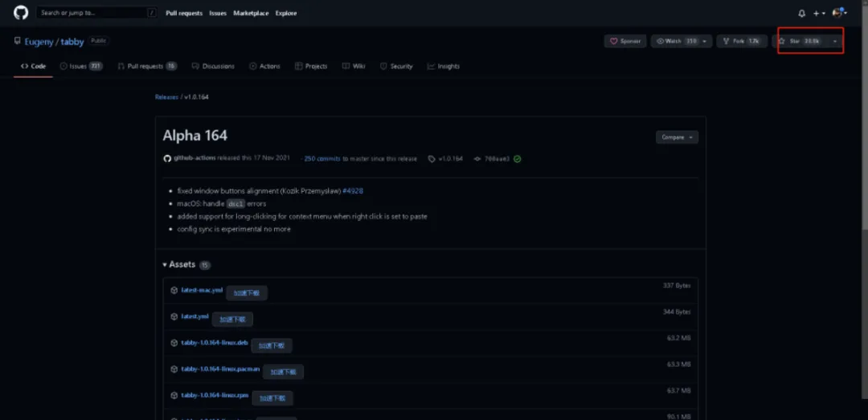Focus the Search or jump to field

97,13
